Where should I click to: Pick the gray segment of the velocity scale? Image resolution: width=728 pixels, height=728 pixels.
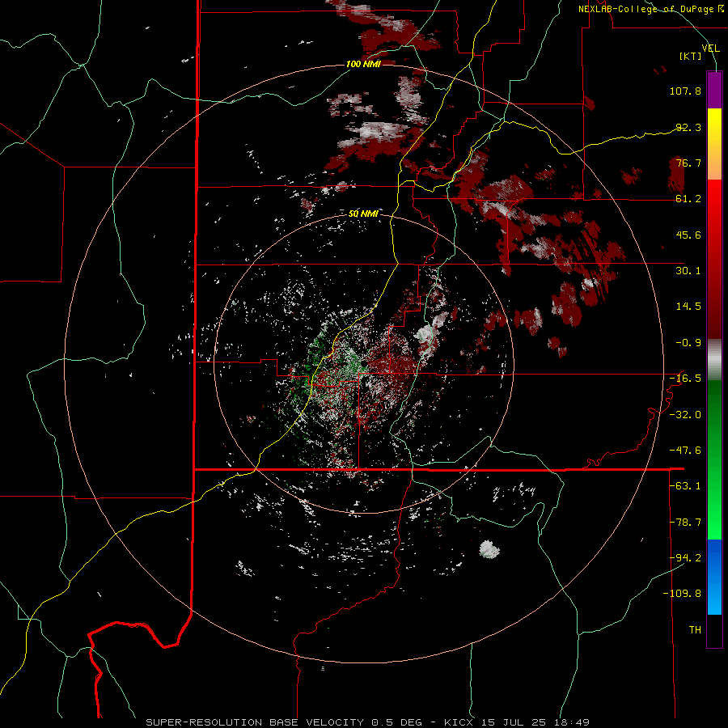(714, 360)
